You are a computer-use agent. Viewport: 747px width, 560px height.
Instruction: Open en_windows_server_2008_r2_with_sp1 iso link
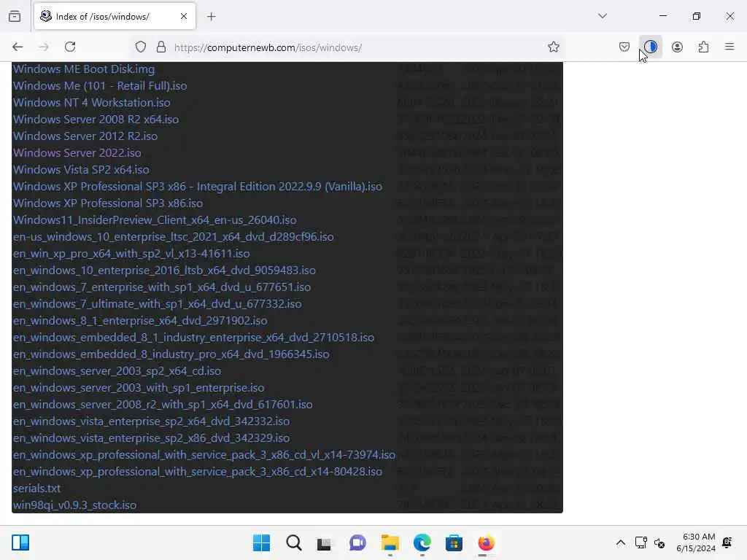tap(163, 404)
